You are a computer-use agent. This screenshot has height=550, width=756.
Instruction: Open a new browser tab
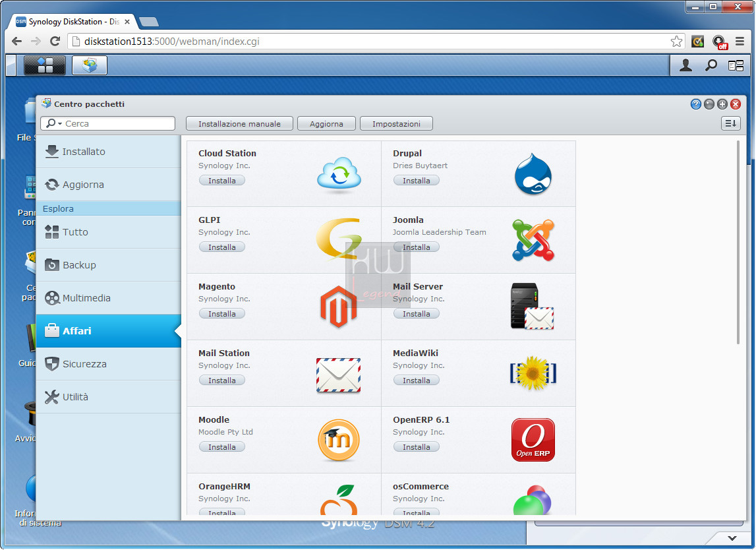(x=148, y=22)
